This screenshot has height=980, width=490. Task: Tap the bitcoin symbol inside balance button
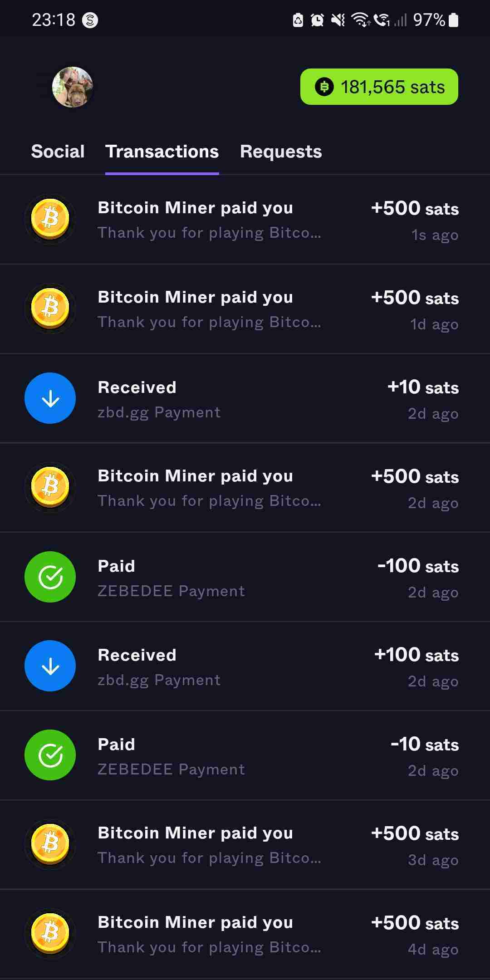(x=324, y=87)
